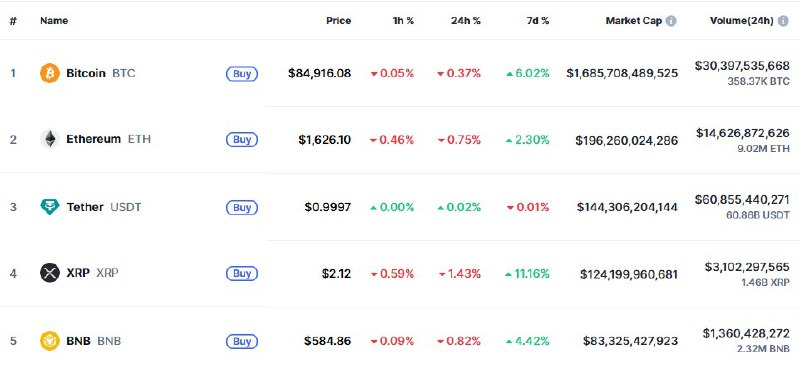The image size is (800, 374).
Task: Sort the table by Price column
Action: (339, 21)
